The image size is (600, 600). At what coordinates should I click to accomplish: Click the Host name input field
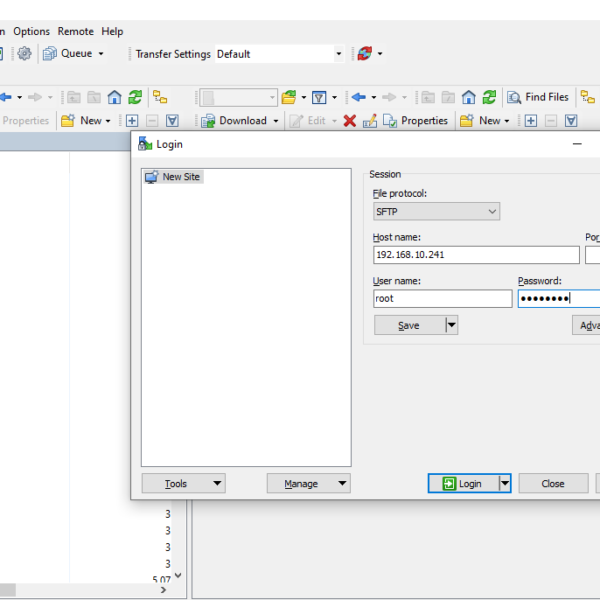[x=475, y=255]
